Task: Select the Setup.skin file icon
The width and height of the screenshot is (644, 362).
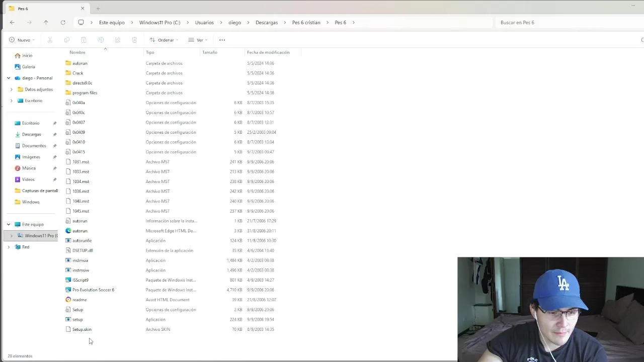Action: [x=68, y=329]
